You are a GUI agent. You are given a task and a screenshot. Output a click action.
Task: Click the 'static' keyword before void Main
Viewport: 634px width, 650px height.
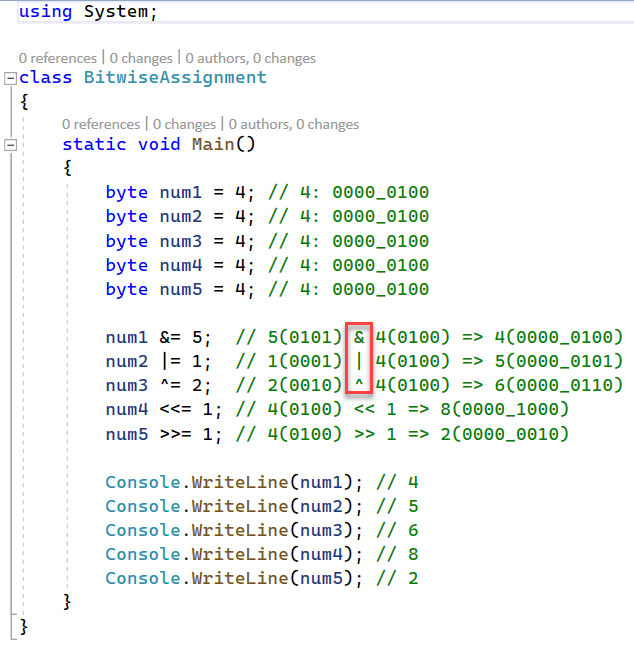tap(94, 144)
